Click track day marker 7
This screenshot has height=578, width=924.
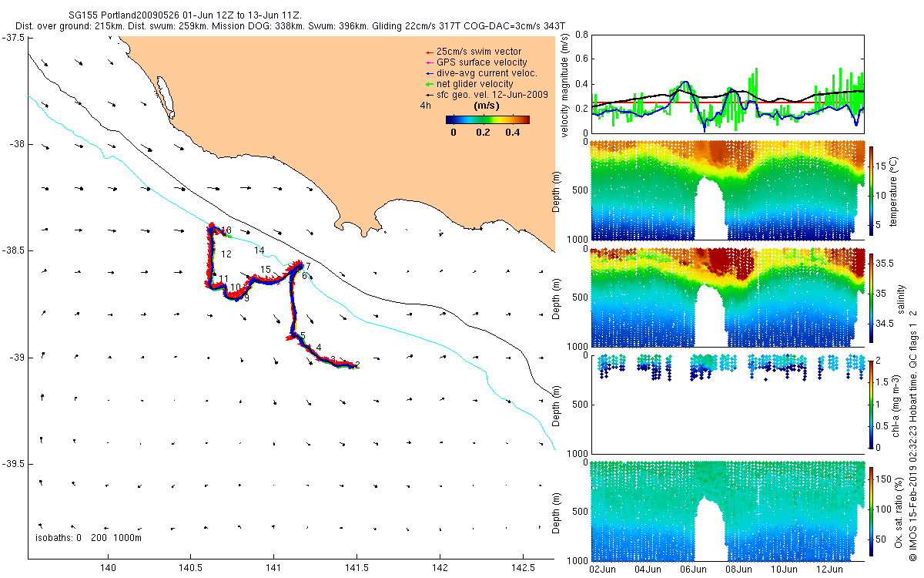[308, 266]
